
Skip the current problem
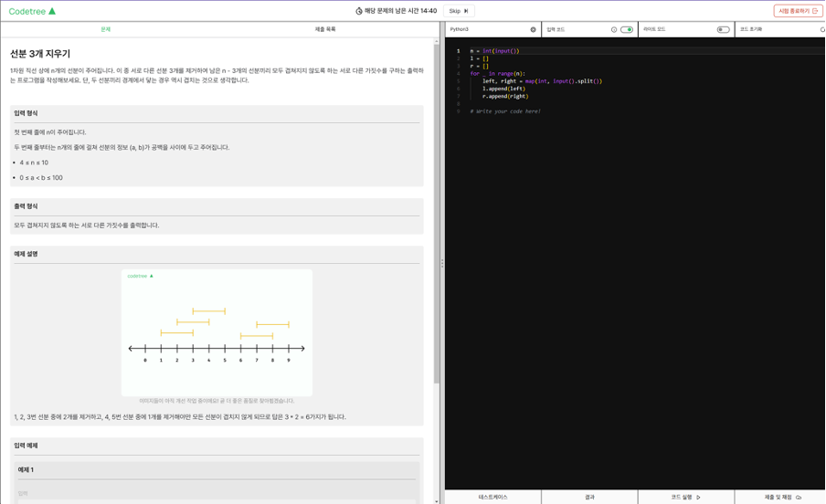pos(459,11)
